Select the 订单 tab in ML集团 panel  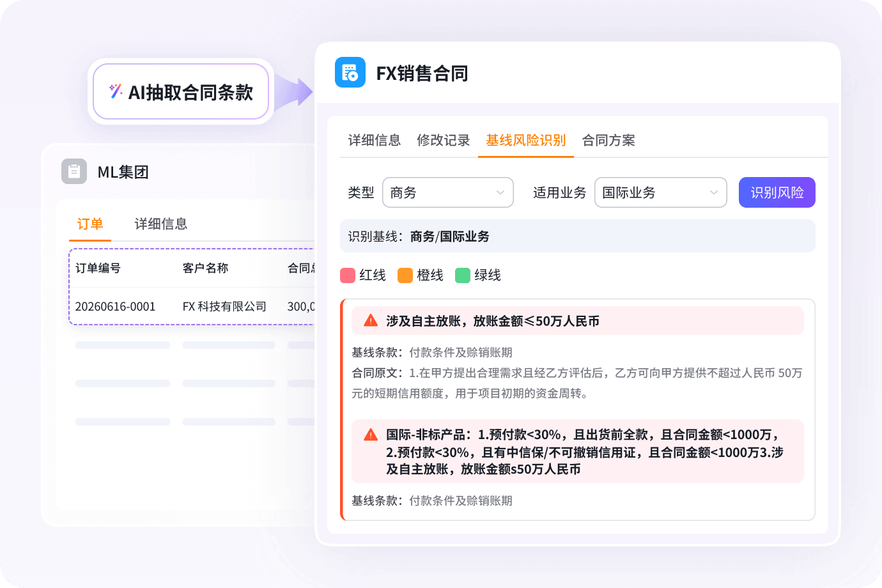(90, 224)
